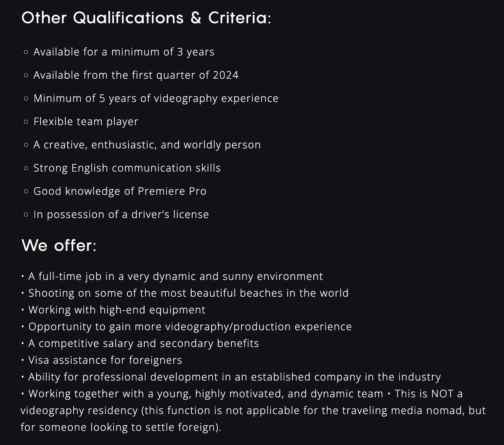
Task: Click 'Shooting on some of the most beautiful beaches'
Action: tap(188, 293)
